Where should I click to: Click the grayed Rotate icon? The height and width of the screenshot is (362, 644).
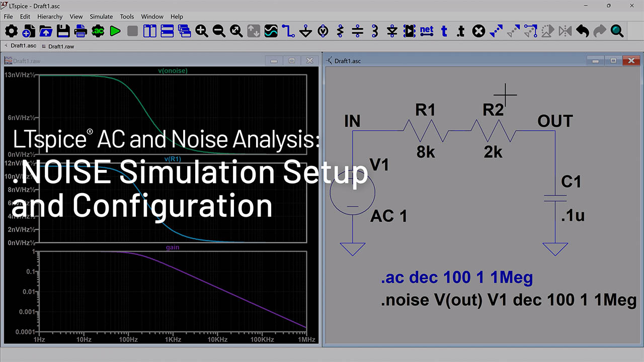tap(548, 31)
